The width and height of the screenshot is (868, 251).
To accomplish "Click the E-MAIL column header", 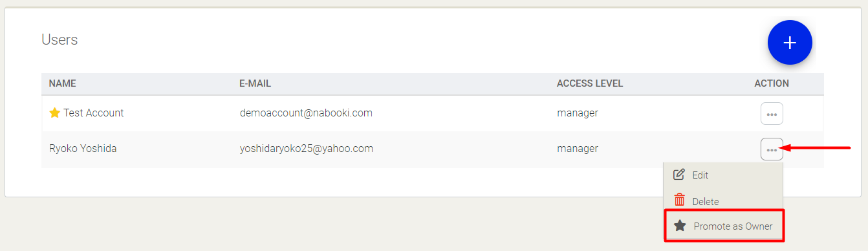I will [255, 83].
